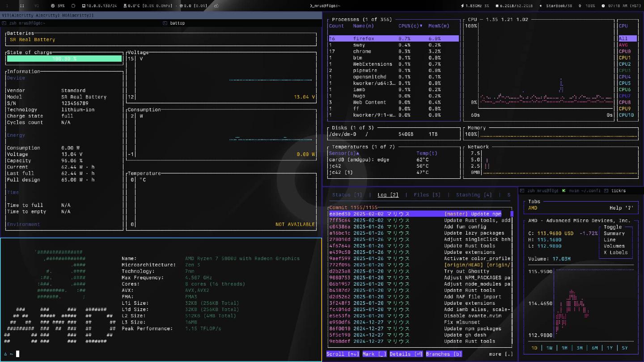This screenshot has height=362, width=644.
Task: Toggle Line in the tickrs Toggle menu
Action: 610,240
